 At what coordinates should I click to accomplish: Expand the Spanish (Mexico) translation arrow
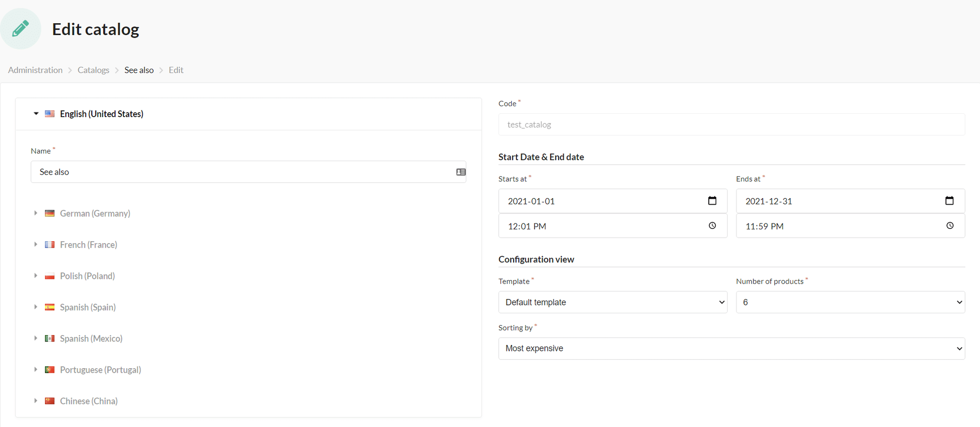36,338
